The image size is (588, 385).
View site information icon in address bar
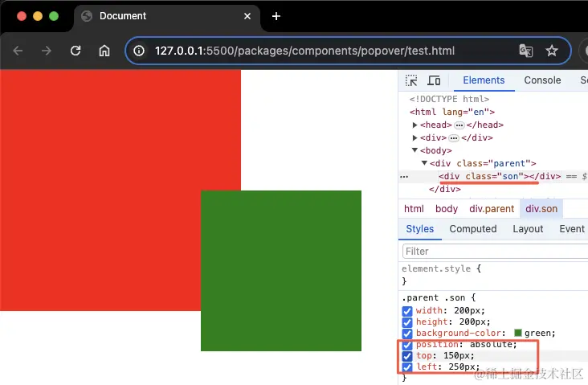[139, 51]
